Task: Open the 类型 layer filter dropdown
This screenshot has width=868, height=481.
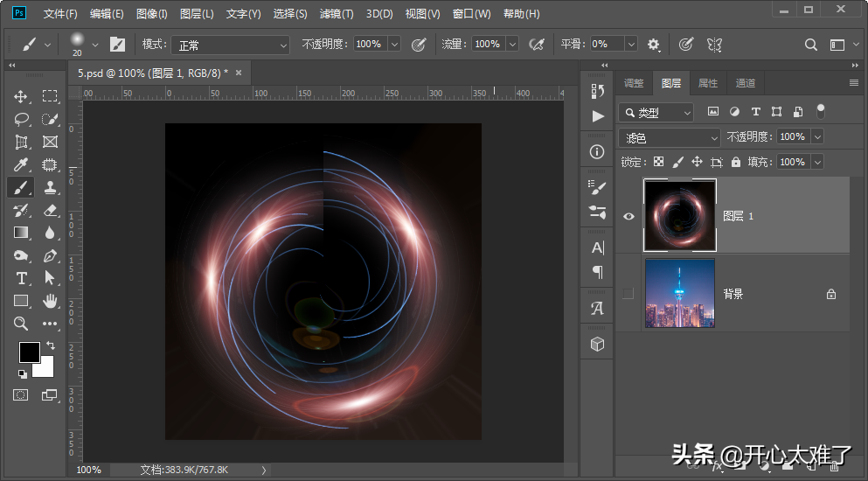Action: 656,113
